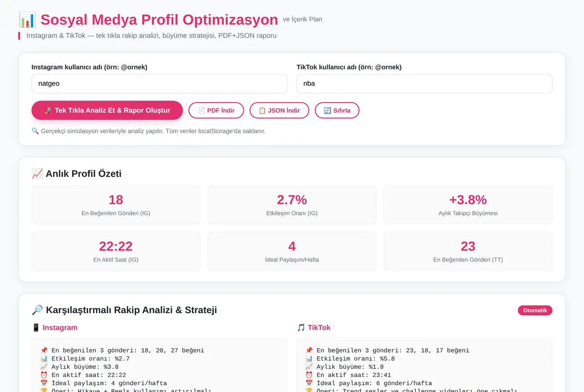584x392 pixels.
Task: Select the İdeal Paylaşım/Hafta card
Action: (x=292, y=251)
